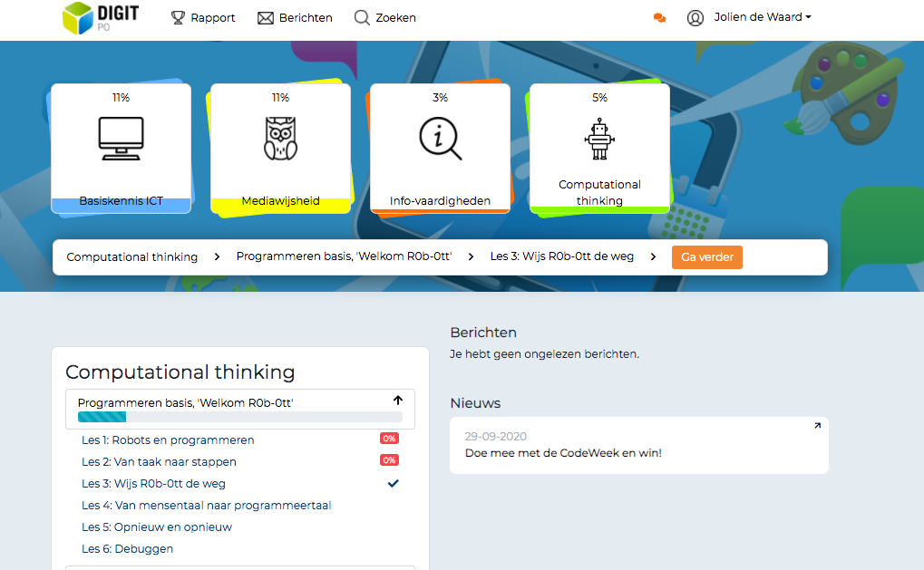Open the orange chat bubbles icon
This screenshot has width=924, height=570.
(x=659, y=18)
